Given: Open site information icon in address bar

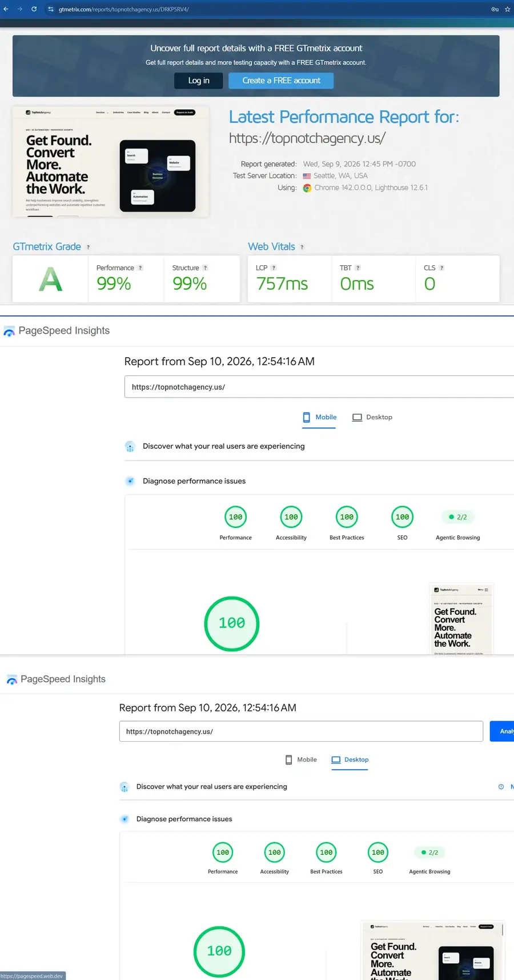Looking at the screenshot, I should coord(51,9).
